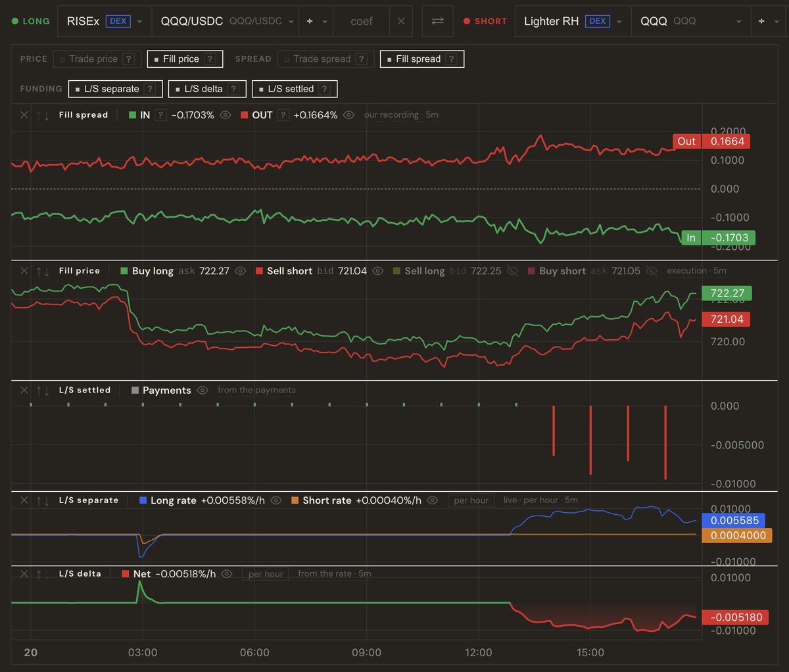Clear the coef field with X
This screenshot has height=672, width=789.
click(401, 21)
